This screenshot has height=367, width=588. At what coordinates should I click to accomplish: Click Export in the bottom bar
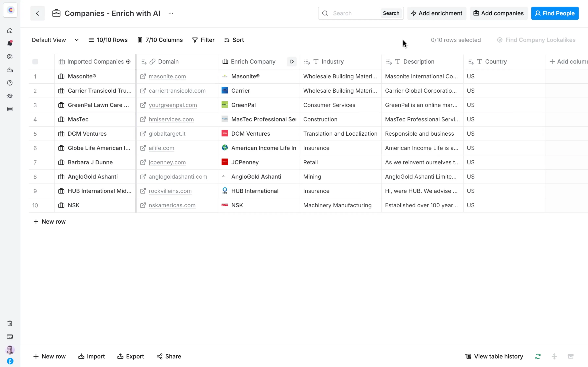click(x=130, y=356)
